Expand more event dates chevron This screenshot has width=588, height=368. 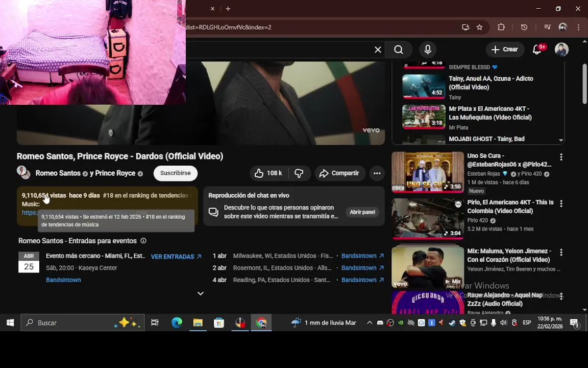point(201,293)
